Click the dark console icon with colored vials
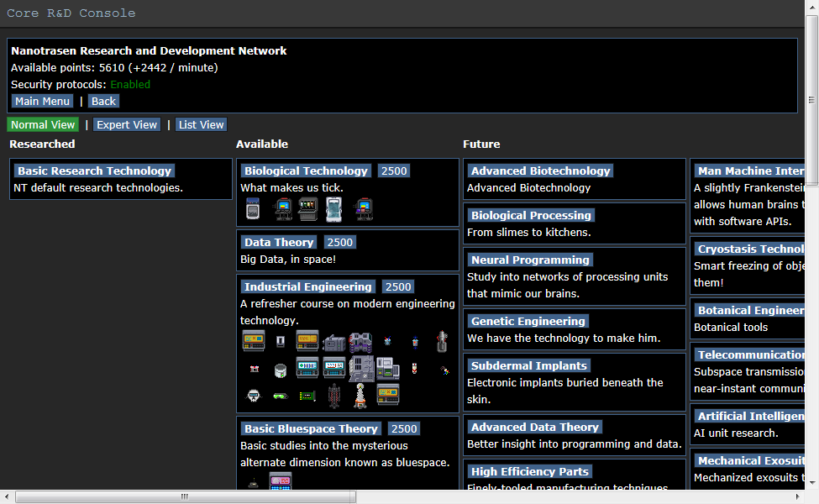The width and height of the screenshot is (819, 504). point(307,209)
